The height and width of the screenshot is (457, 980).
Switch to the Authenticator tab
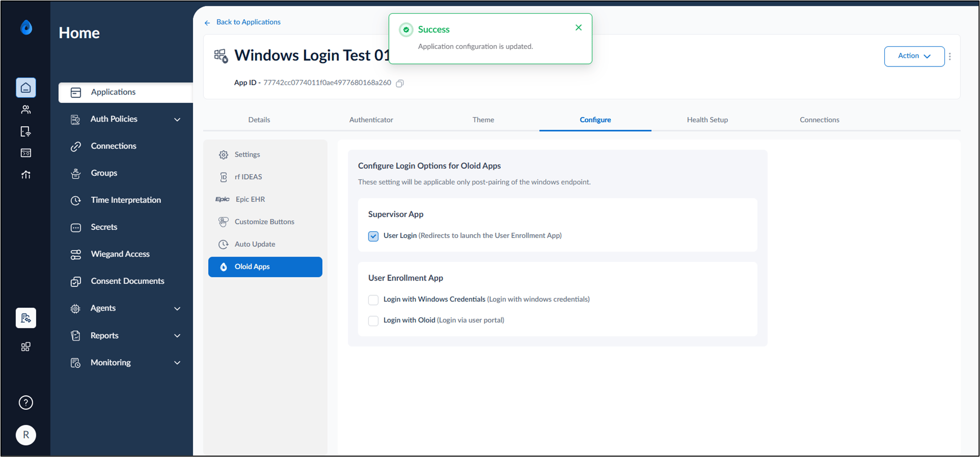point(371,120)
